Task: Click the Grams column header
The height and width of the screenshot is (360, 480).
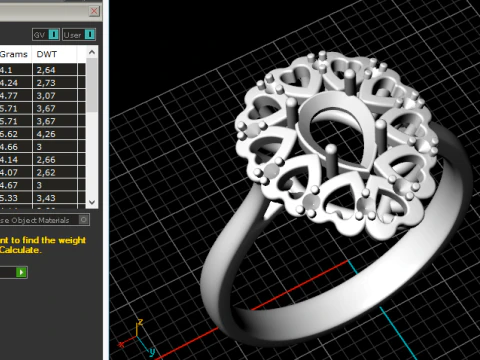Action: (x=15, y=54)
